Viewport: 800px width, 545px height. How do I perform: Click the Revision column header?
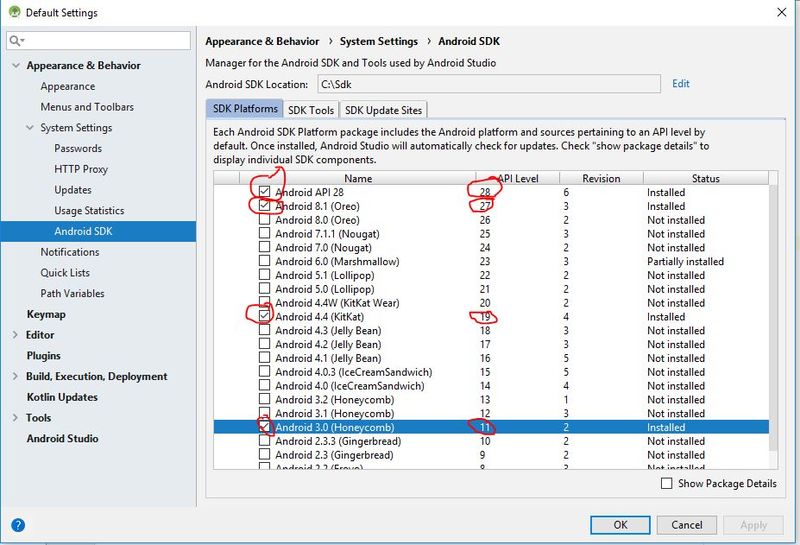601,178
